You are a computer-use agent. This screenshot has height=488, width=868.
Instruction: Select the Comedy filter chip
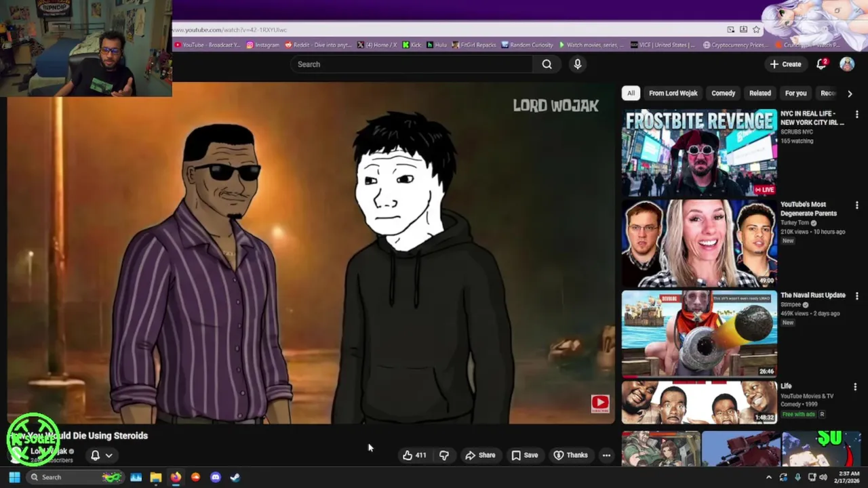tap(723, 93)
